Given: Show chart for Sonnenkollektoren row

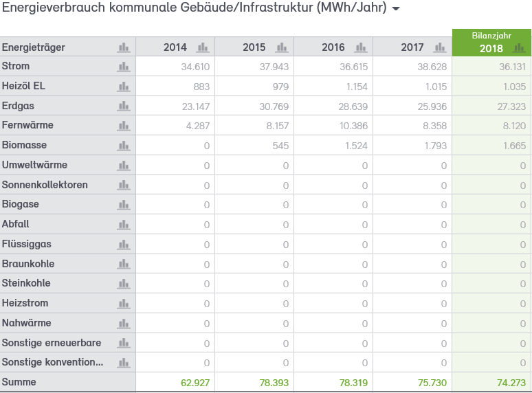Looking at the screenshot, I should 124,185.
